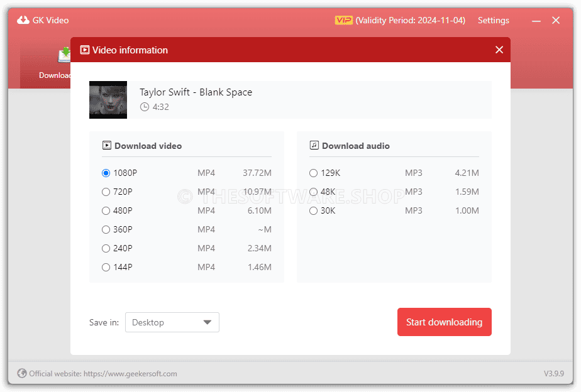Viewport: 581px width, 392px height.
Task: Click the Download video section icon
Action: [x=107, y=145]
